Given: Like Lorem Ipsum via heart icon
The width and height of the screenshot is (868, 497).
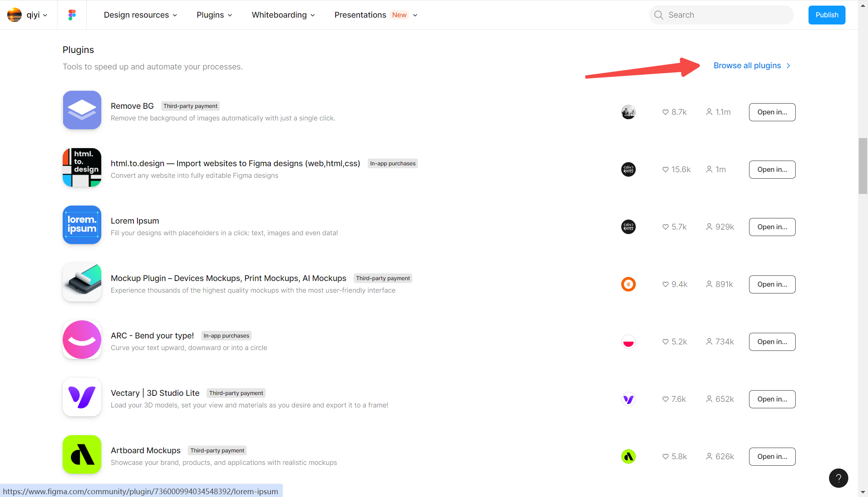Looking at the screenshot, I should pos(665,227).
